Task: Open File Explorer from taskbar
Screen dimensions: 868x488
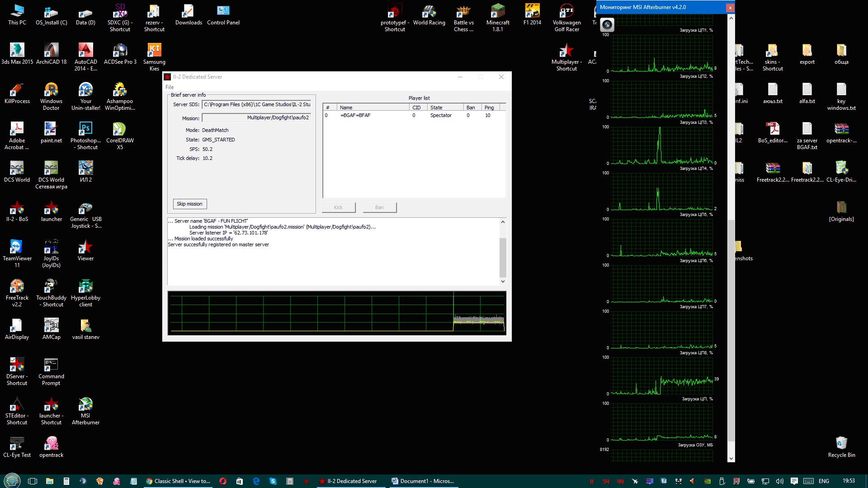Action: click(50, 481)
